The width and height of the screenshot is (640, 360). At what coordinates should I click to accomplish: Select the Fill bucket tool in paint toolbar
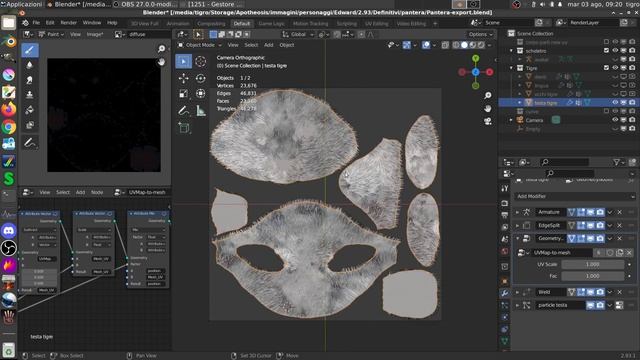[x=29, y=110]
